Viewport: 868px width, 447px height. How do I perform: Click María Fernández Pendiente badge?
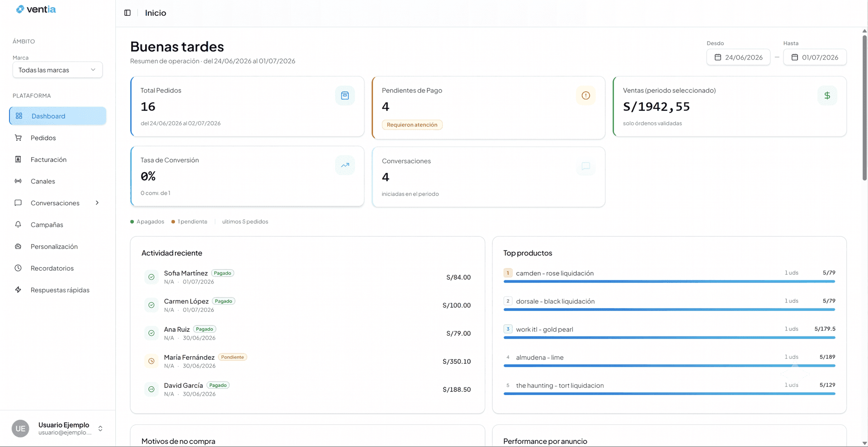click(232, 357)
